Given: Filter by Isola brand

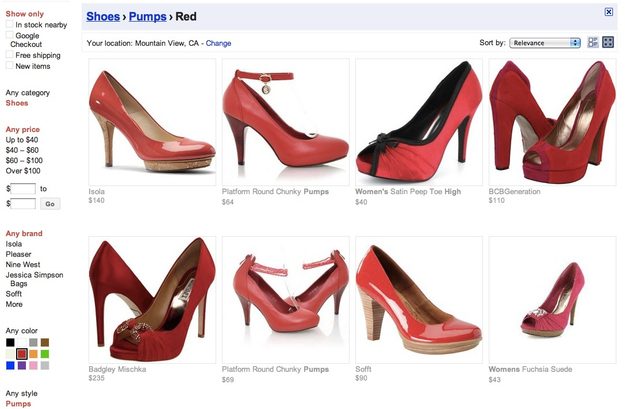Looking at the screenshot, I should (14, 244).
